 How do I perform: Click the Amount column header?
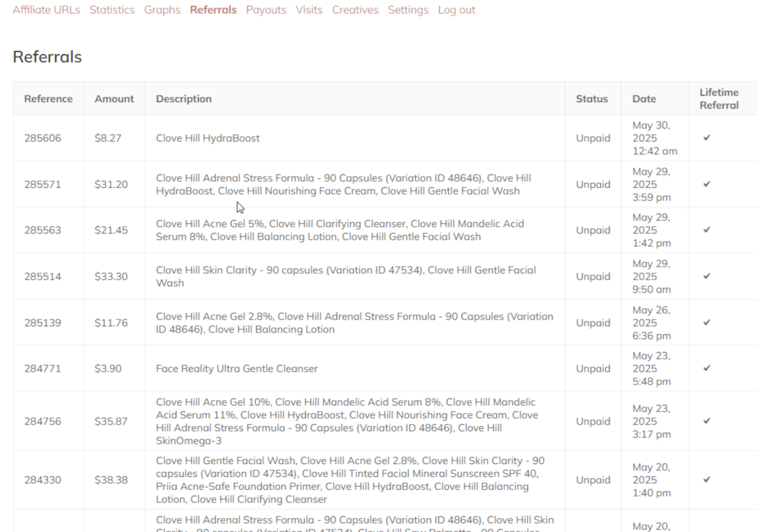coord(114,98)
